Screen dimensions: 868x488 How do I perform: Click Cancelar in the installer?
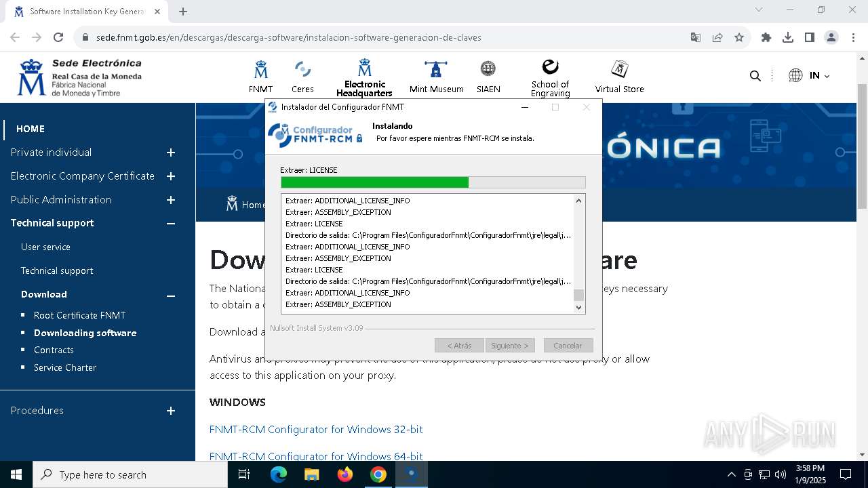click(568, 346)
